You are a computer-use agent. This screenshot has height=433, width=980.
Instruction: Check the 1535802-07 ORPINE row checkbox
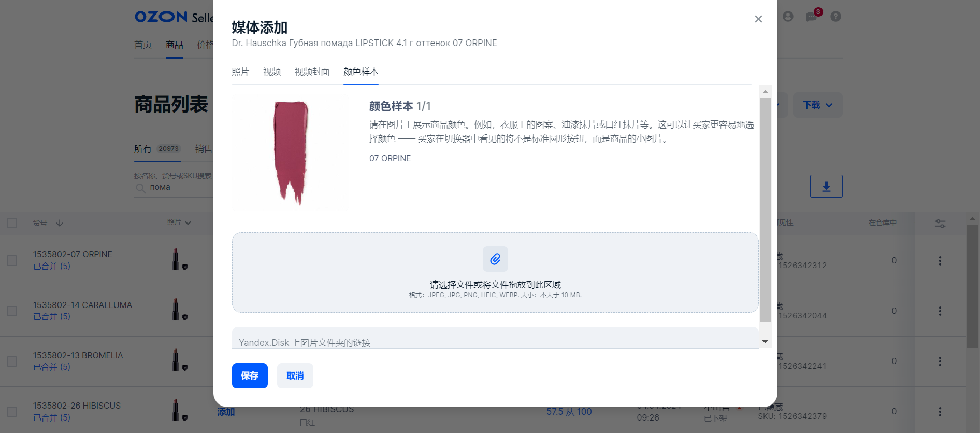tap(12, 260)
